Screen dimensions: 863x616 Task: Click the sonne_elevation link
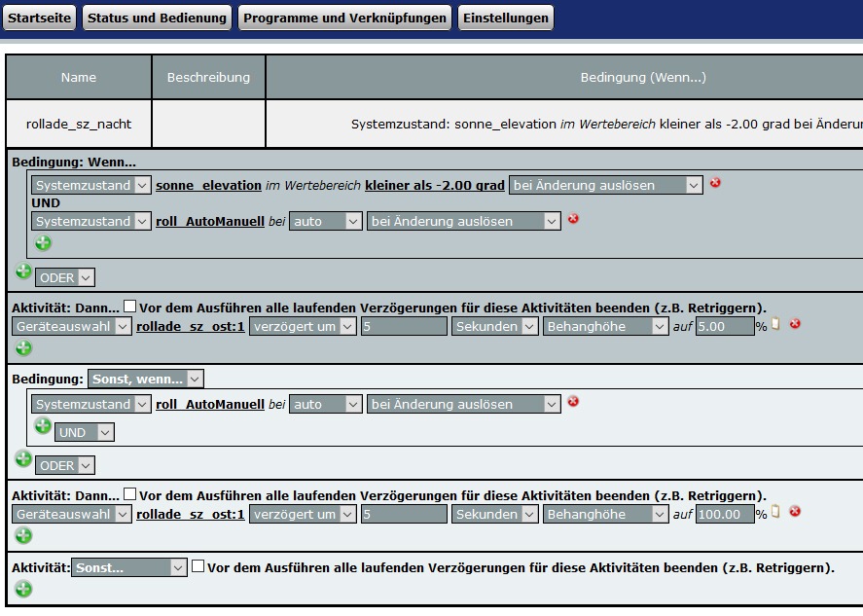(x=208, y=186)
